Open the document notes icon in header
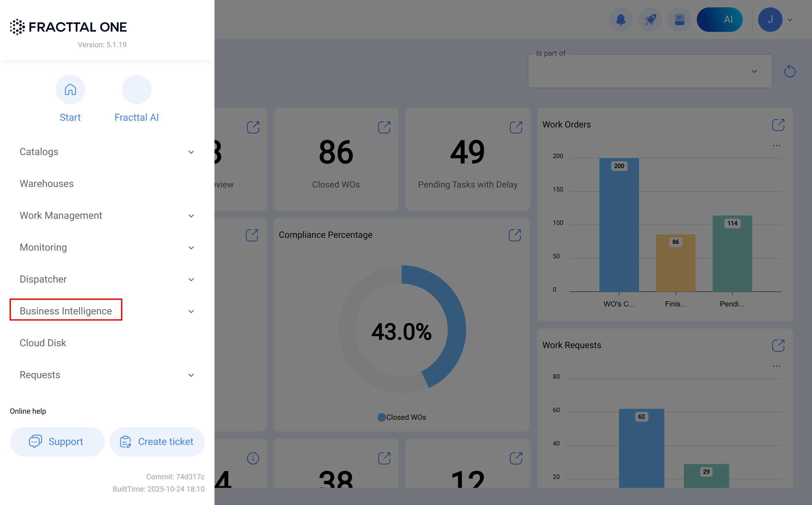The width and height of the screenshot is (812, 505). pos(679,20)
